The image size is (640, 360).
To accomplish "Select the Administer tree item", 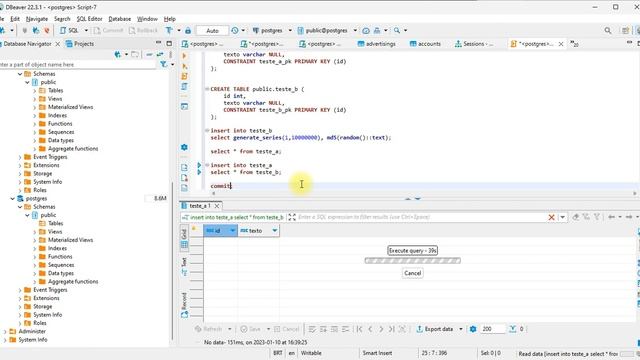I will coord(32,331).
